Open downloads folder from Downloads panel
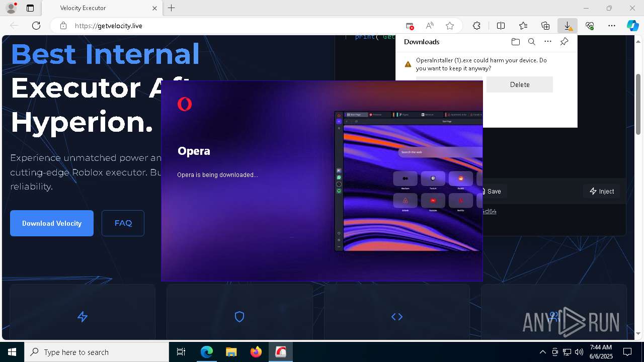 (x=515, y=42)
